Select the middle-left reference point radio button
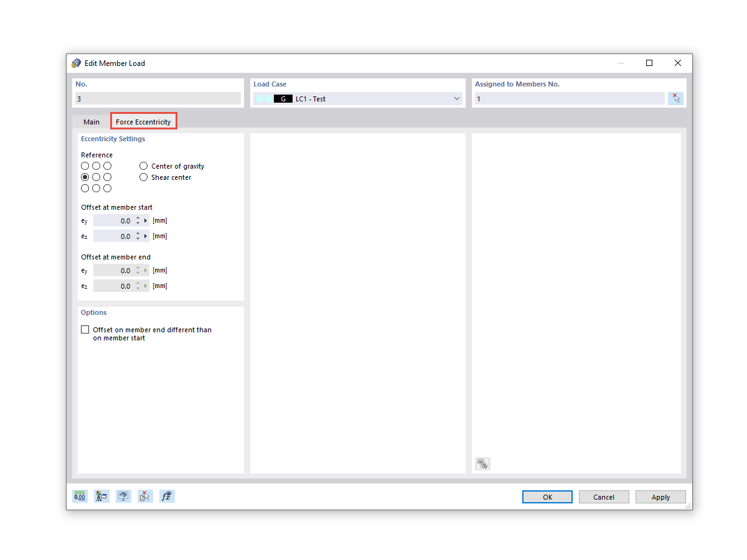This screenshot has width=747, height=560. click(85, 177)
